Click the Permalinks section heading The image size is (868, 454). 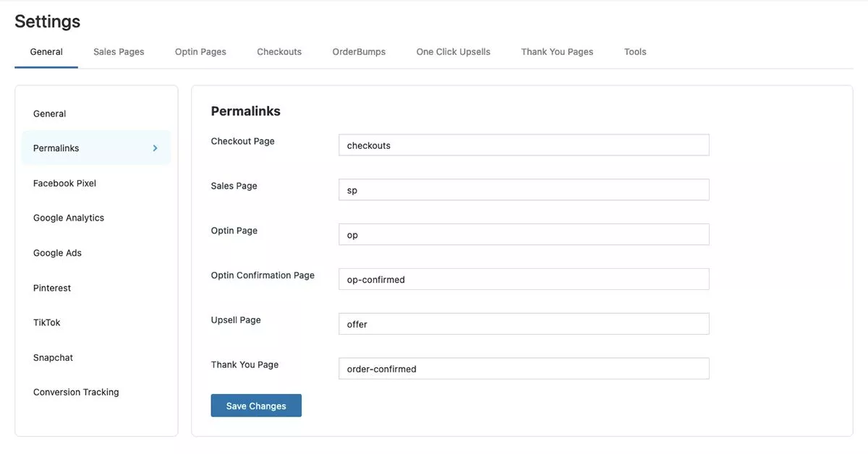click(245, 111)
